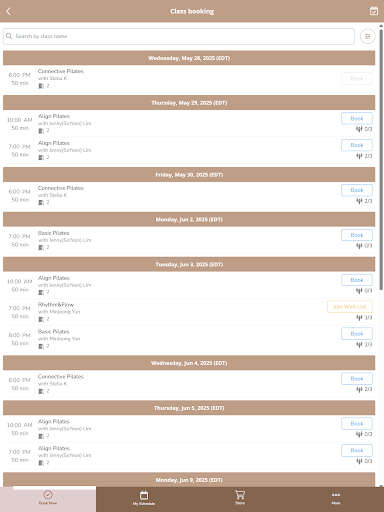
Task: Book the Monday Jun 2 Basic Pilates
Action: click(357, 235)
